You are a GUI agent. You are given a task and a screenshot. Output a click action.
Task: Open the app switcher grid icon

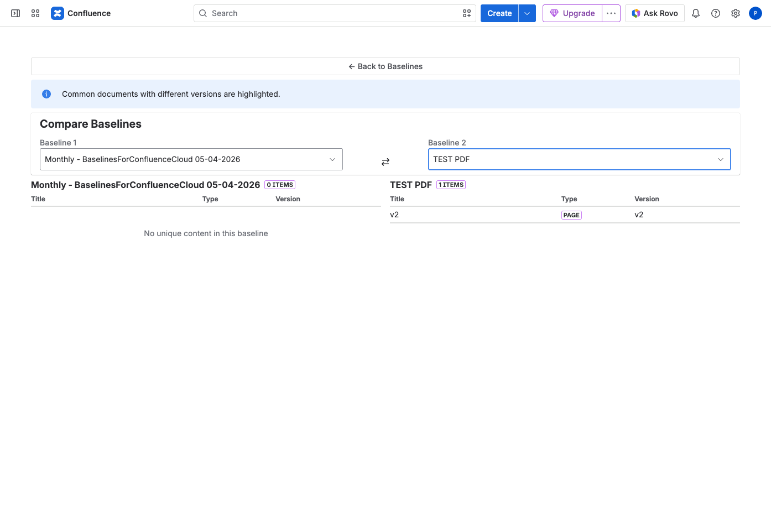35,13
